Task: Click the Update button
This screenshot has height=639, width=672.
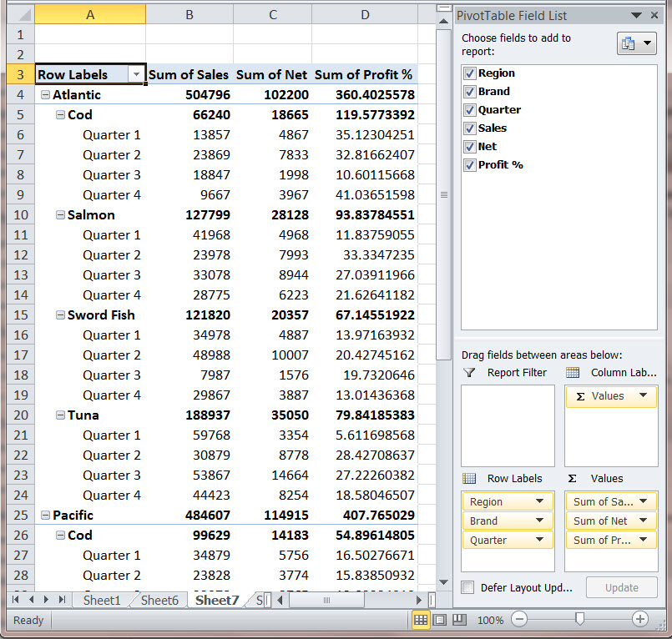Action: click(x=621, y=587)
